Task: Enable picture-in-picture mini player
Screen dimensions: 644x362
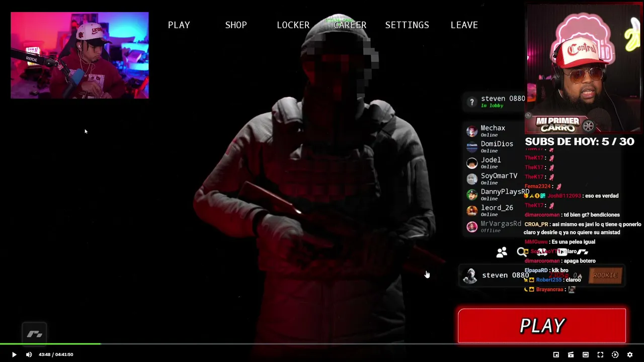Action: click(x=556, y=354)
